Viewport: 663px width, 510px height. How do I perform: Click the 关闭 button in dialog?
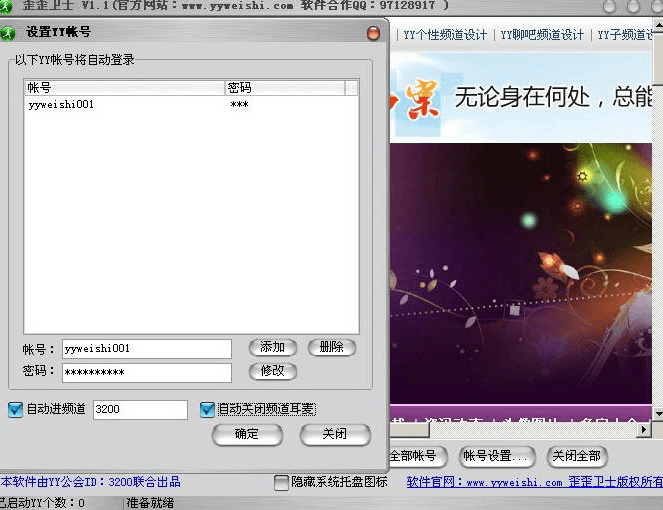(x=334, y=434)
